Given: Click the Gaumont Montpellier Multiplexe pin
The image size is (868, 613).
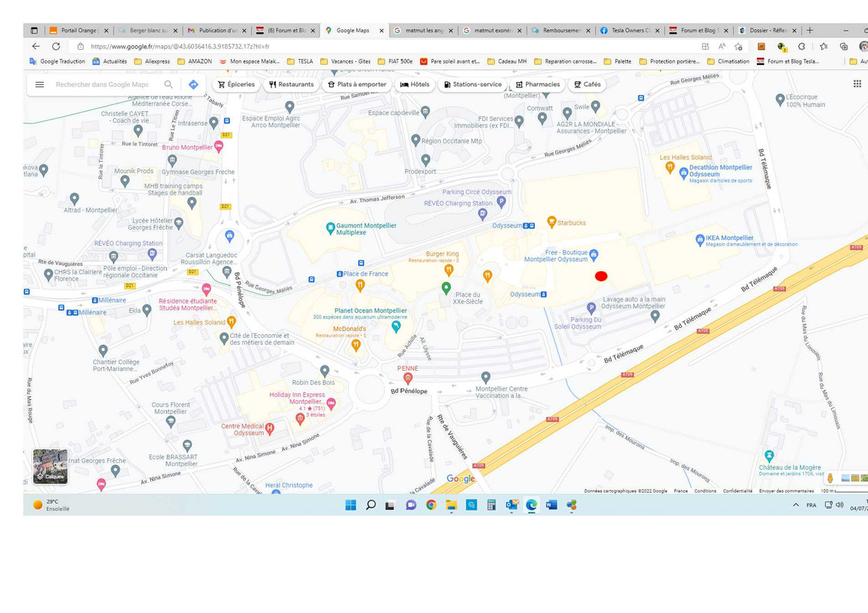Looking at the screenshot, I should tap(330, 228).
